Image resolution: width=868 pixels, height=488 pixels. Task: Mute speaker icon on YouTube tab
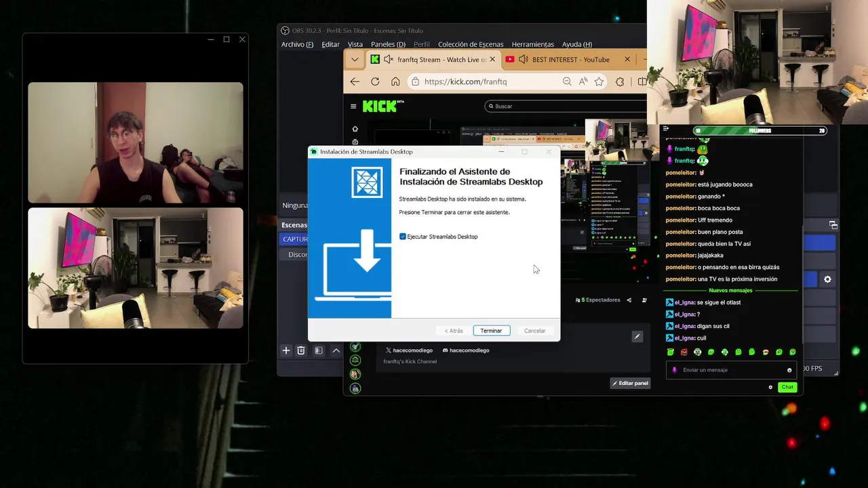[x=524, y=60]
